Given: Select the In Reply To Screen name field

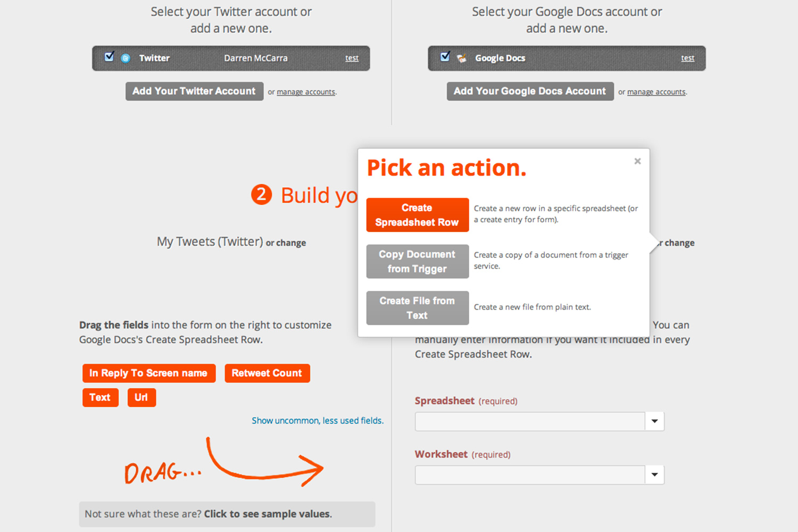Looking at the screenshot, I should [x=148, y=373].
